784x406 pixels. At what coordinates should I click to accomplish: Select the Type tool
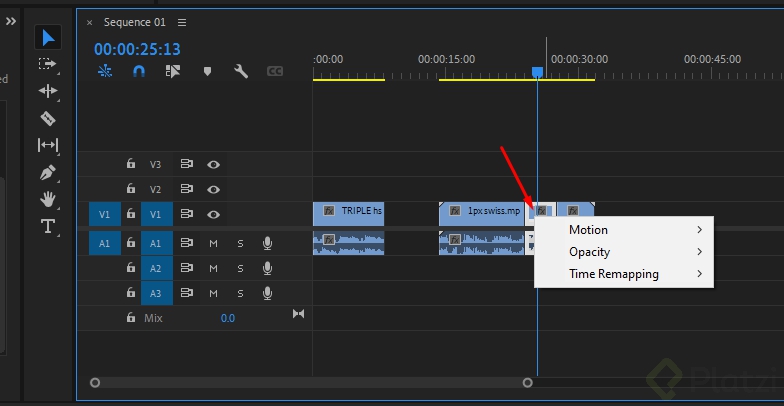pos(48,226)
